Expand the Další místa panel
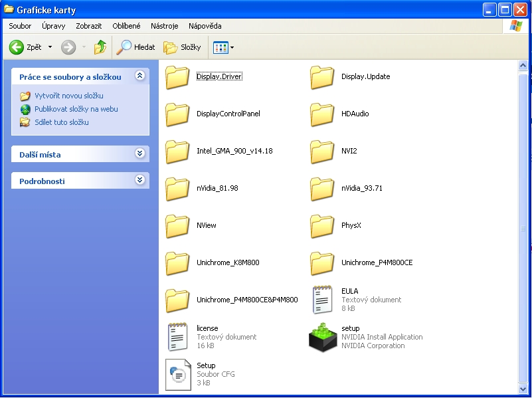The width and height of the screenshot is (532, 398). [x=139, y=154]
